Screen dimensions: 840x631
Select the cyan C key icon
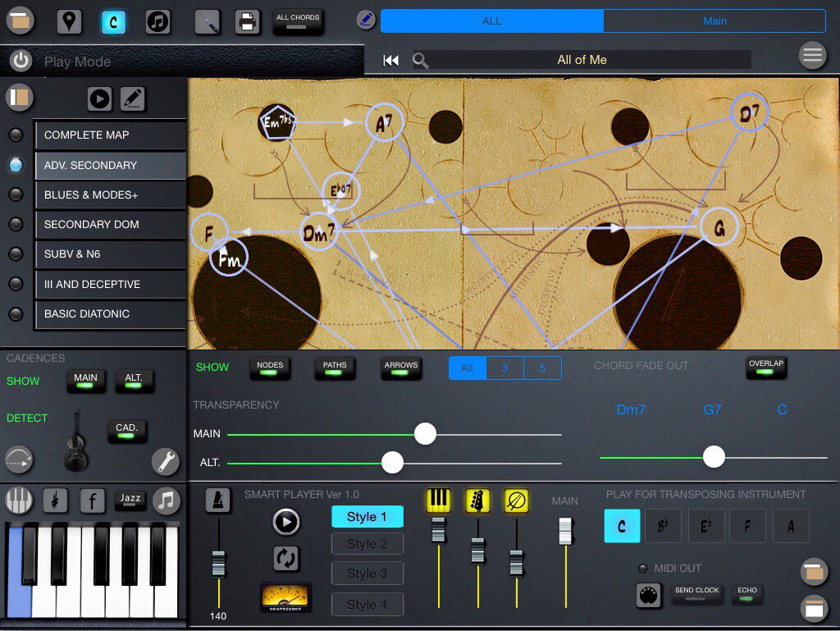113,22
